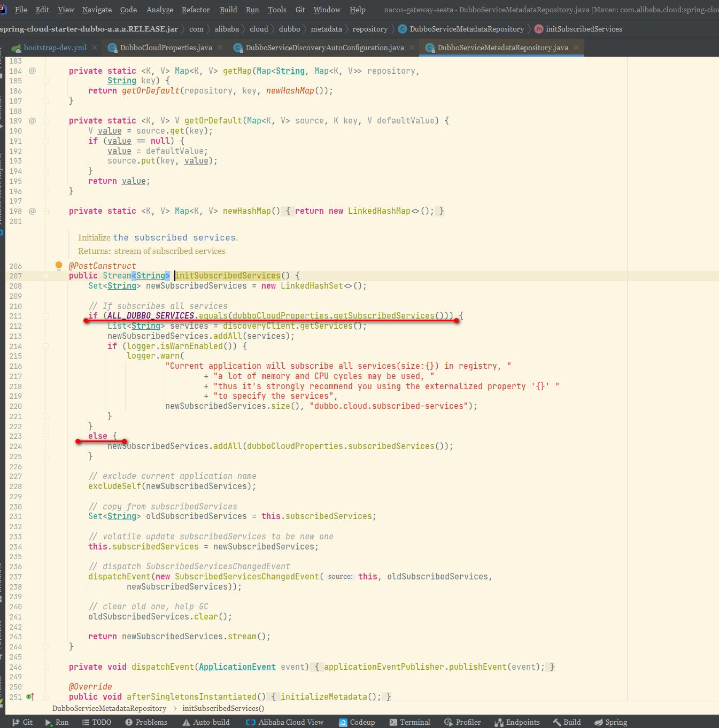The height and width of the screenshot is (728, 719).
Task: Open the Refactor menu
Action: 196,10
